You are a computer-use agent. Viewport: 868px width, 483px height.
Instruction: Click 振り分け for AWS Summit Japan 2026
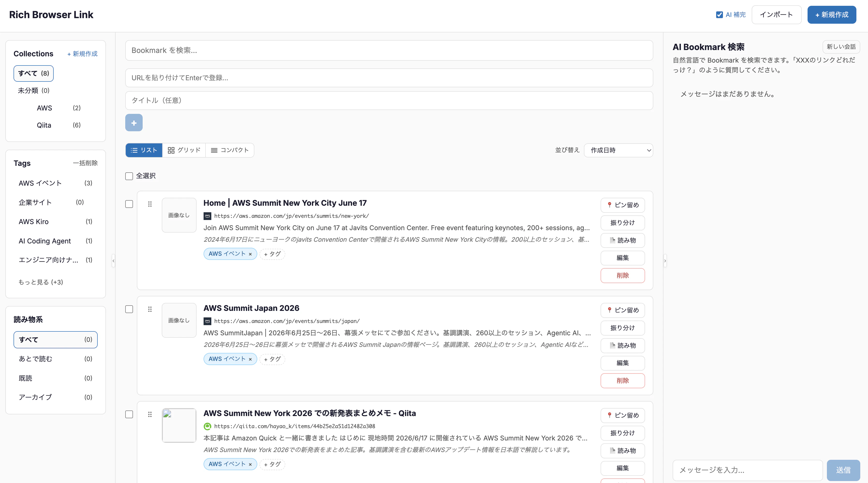pyautogui.click(x=623, y=328)
